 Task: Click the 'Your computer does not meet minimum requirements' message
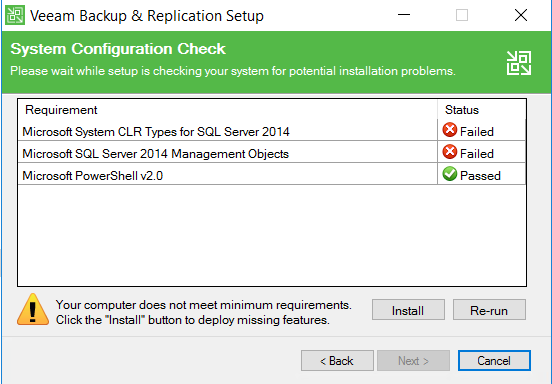203,305
